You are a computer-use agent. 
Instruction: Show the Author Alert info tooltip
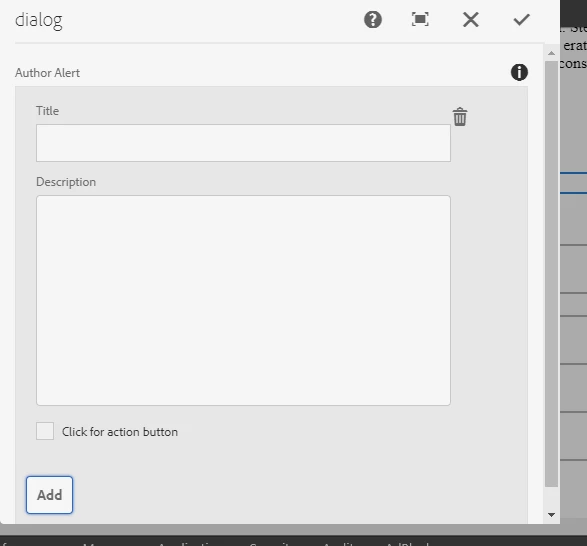[x=519, y=72]
